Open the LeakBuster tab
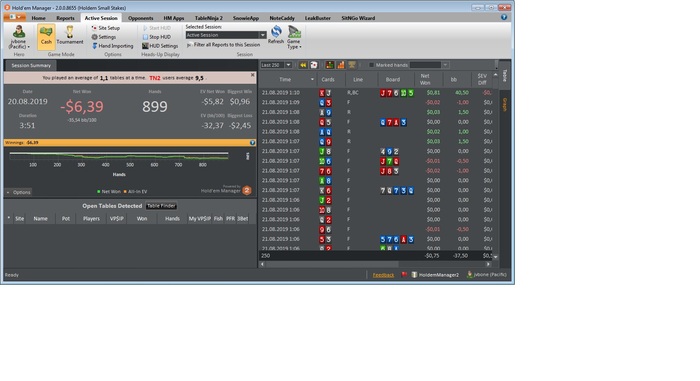Viewport: 700px width, 381px height. (317, 18)
